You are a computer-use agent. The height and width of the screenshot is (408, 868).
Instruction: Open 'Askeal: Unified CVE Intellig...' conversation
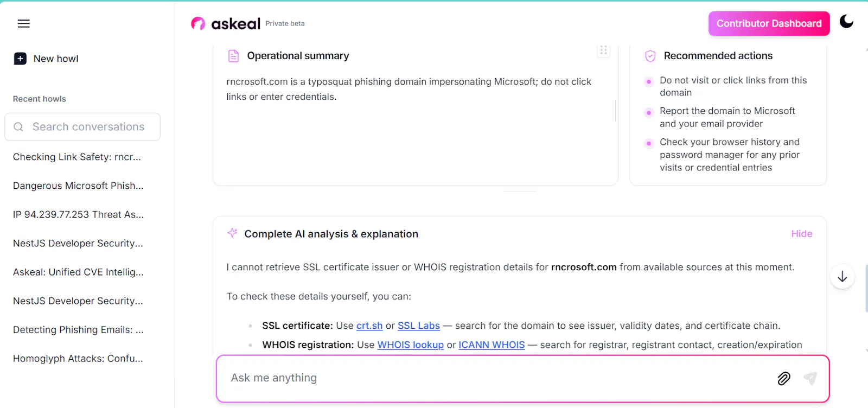(x=78, y=272)
